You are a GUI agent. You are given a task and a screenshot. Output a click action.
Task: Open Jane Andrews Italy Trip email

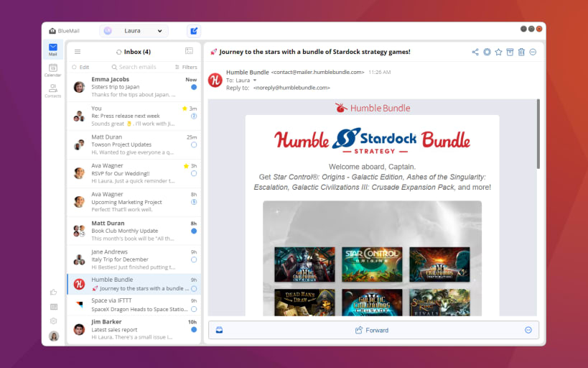(134, 260)
